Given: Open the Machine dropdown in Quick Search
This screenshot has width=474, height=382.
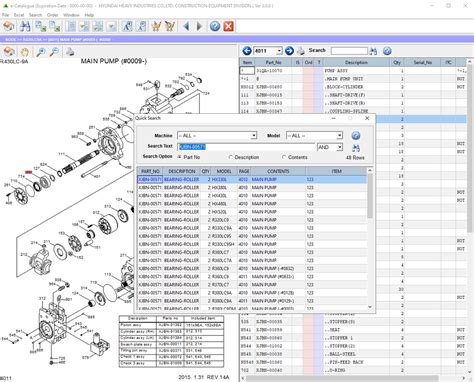Looking at the screenshot, I should pyautogui.click(x=254, y=136).
